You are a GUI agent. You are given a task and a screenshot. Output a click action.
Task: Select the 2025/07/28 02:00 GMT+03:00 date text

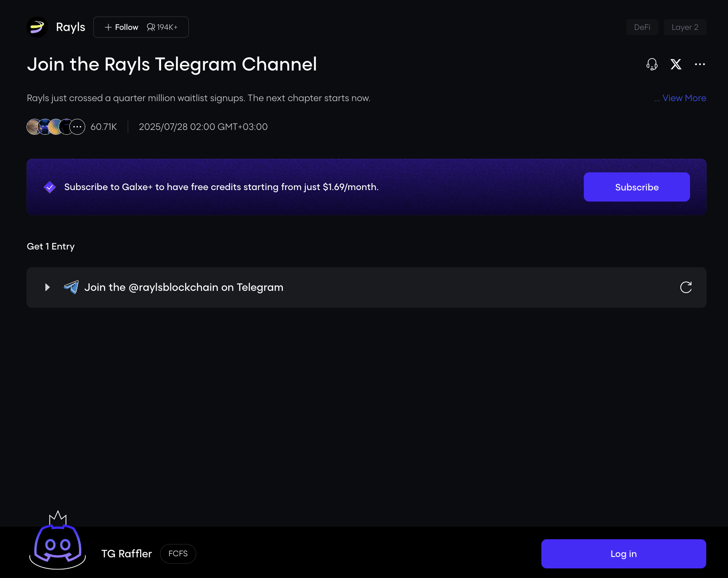(x=203, y=127)
